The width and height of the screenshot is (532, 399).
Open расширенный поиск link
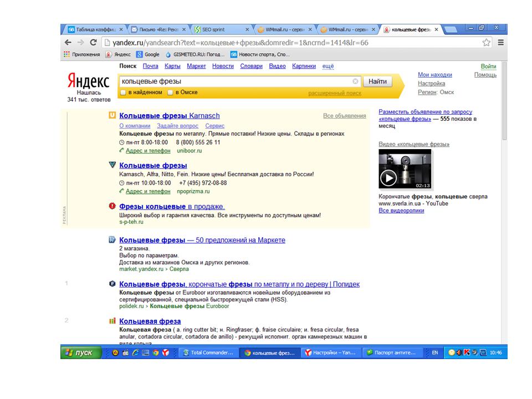[335, 93]
